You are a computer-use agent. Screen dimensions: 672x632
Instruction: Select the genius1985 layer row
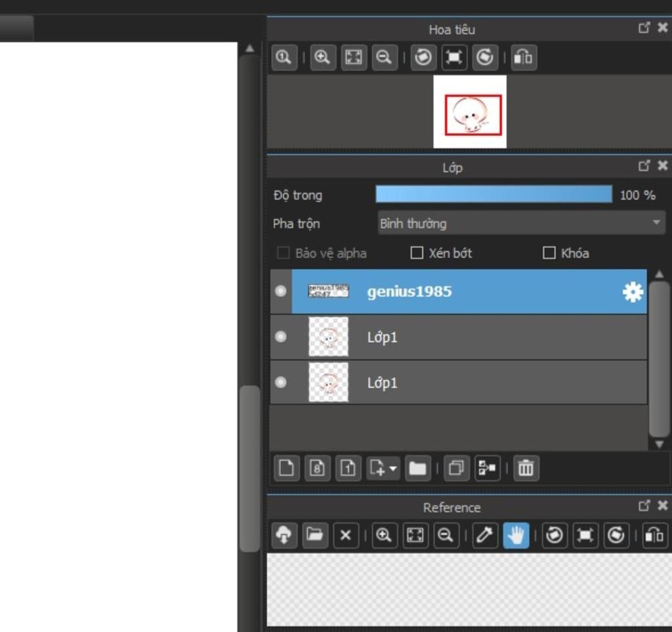pos(459,291)
